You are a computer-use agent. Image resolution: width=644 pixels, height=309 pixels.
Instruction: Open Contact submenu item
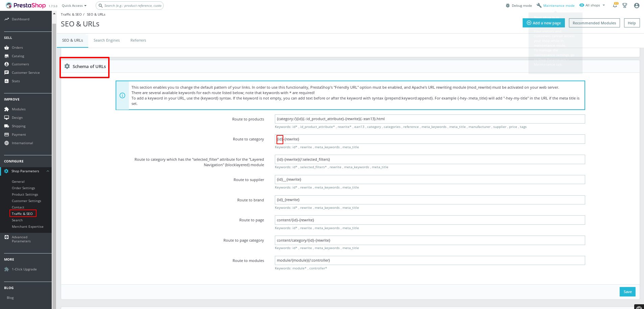tap(18, 207)
